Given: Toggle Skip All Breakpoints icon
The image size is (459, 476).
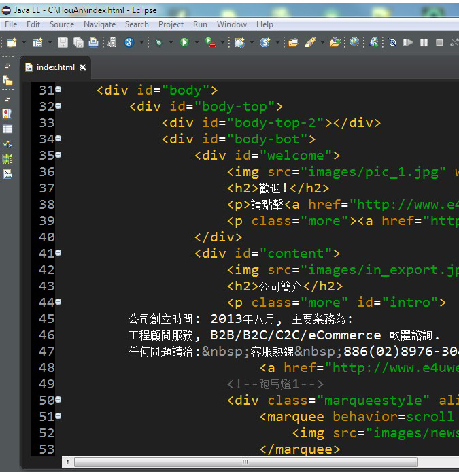Looking at the screenshot, I should tap(392, 42).
